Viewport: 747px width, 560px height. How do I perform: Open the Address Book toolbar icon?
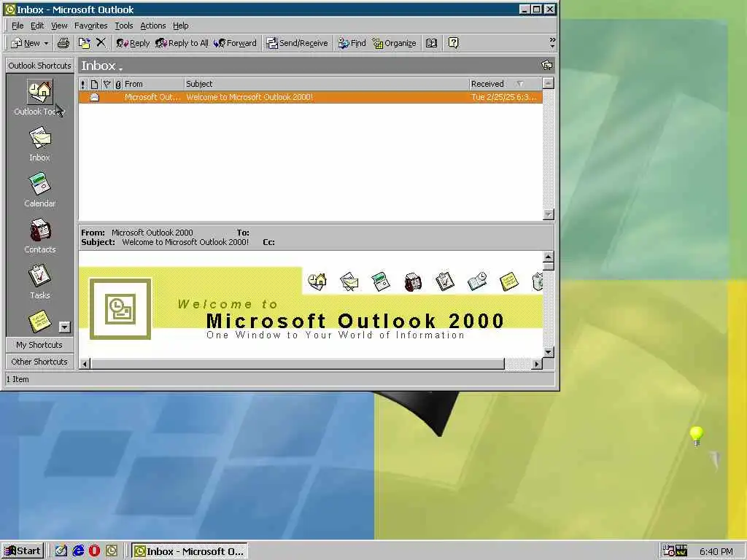pos(432,43)
